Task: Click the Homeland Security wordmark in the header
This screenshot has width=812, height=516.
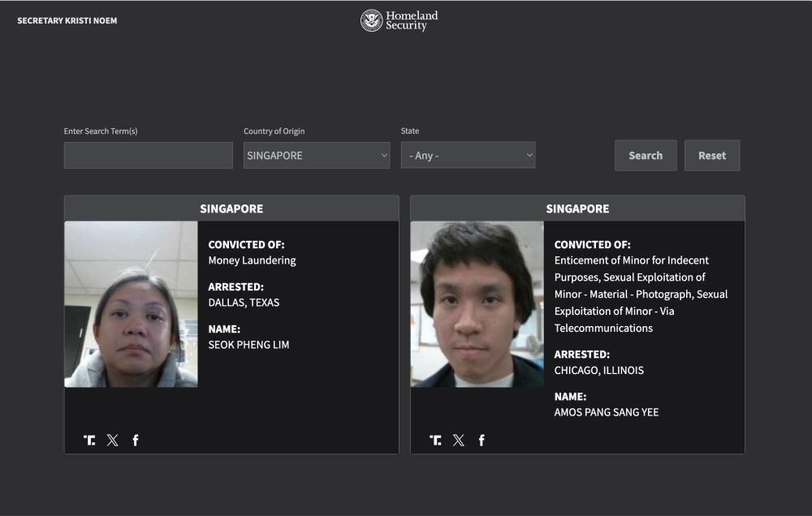Action: click(x=412, y=20)
